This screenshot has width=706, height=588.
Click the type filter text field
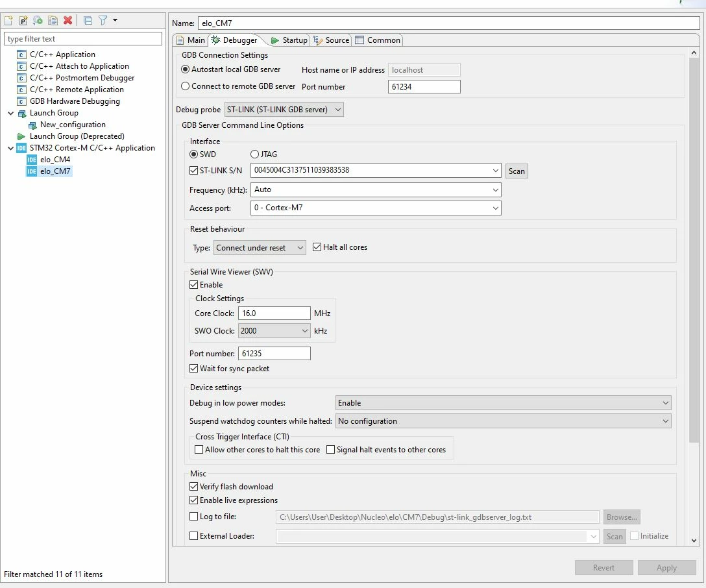point(83,39)
